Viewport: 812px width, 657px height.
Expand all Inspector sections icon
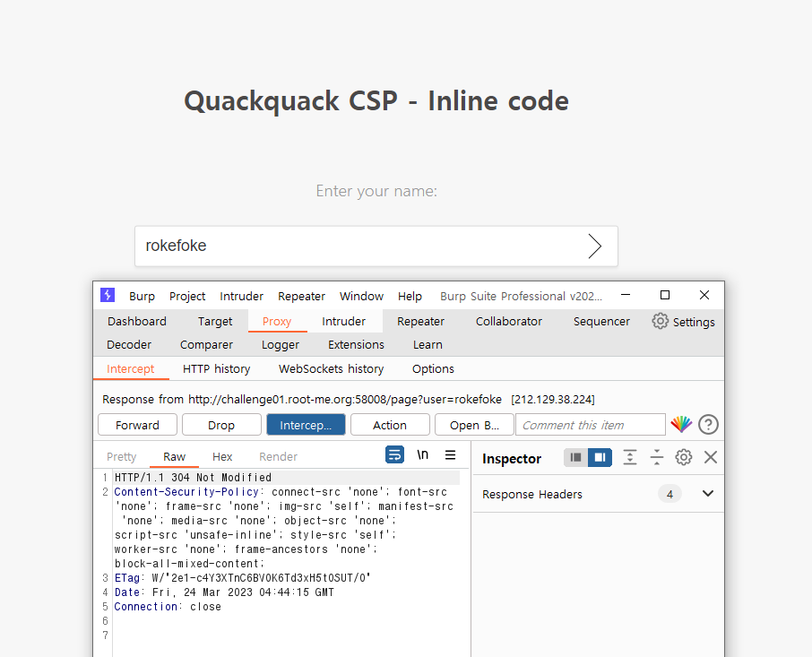tap(630, 457)
